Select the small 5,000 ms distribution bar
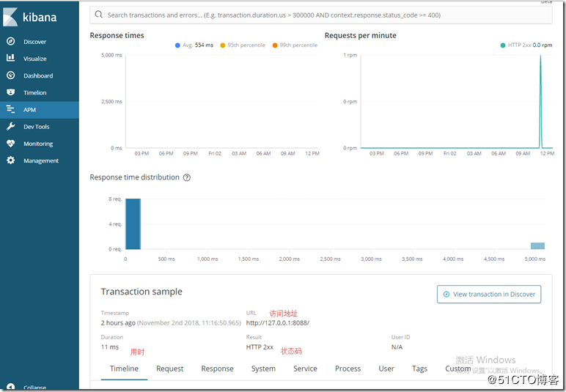 (x=537, y=246)
